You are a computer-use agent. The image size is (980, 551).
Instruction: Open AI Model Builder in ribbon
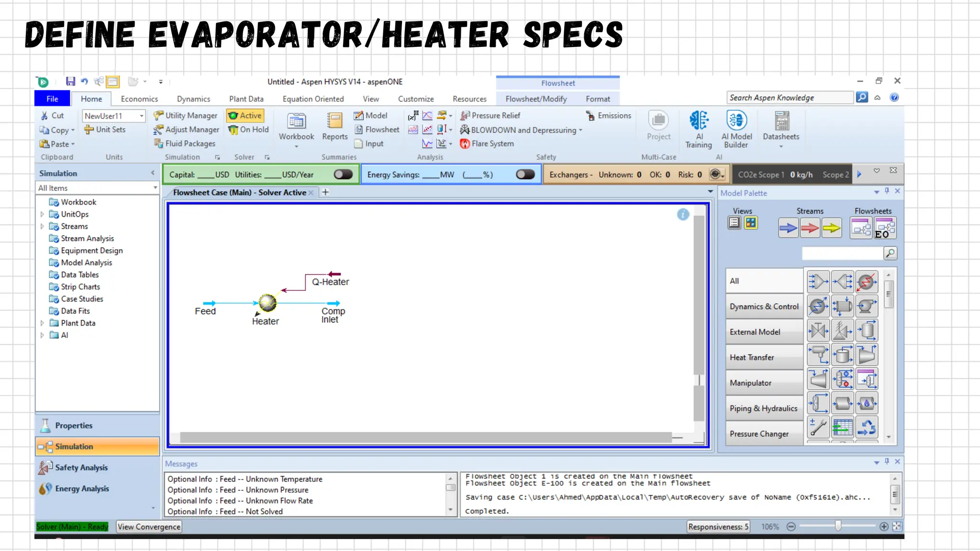coord(736,130)
